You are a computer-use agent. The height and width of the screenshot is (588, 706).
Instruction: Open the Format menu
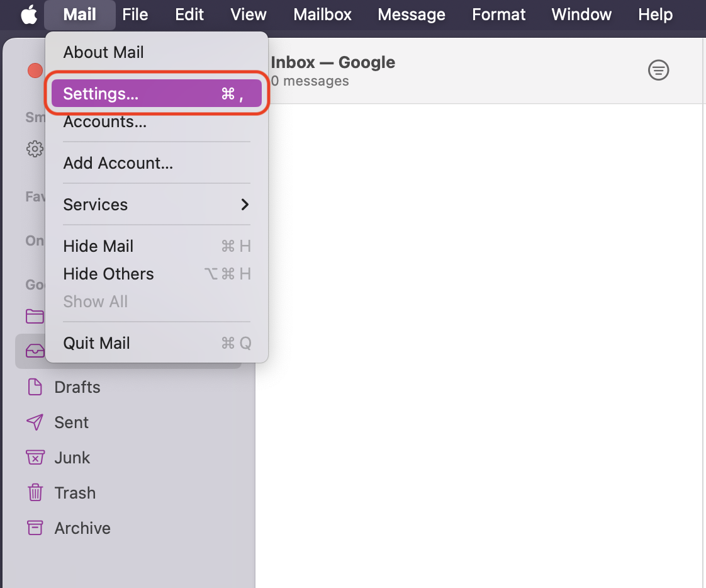click(499, 15)
